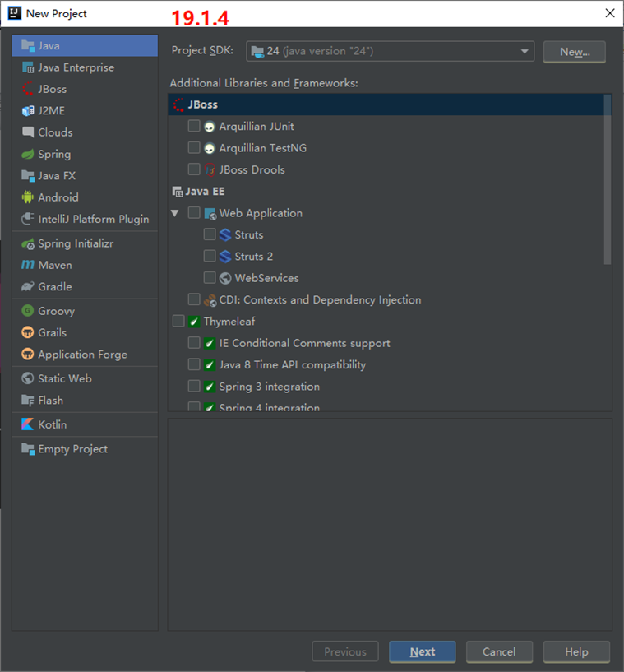Open the Project SDK dropdown
The height and width of the screenshot is (672, 624).
[x=391, y=52]
